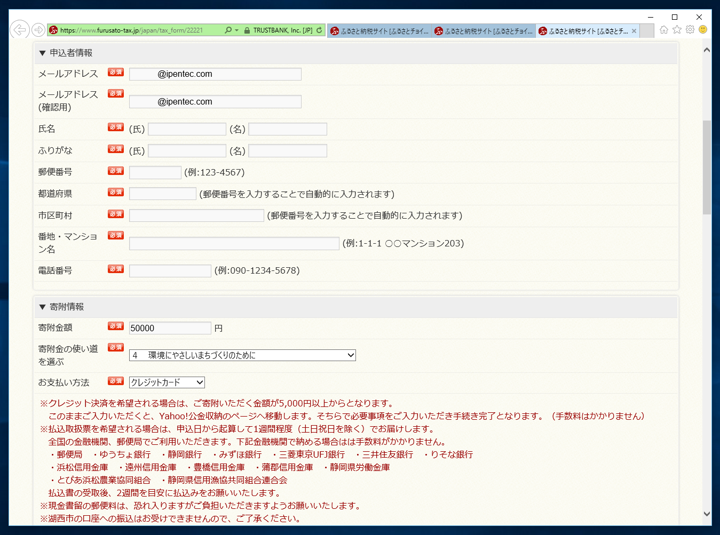Screen dimensions: 720x535
Task: Close the active third browser tab
Action: pos(634,31)
